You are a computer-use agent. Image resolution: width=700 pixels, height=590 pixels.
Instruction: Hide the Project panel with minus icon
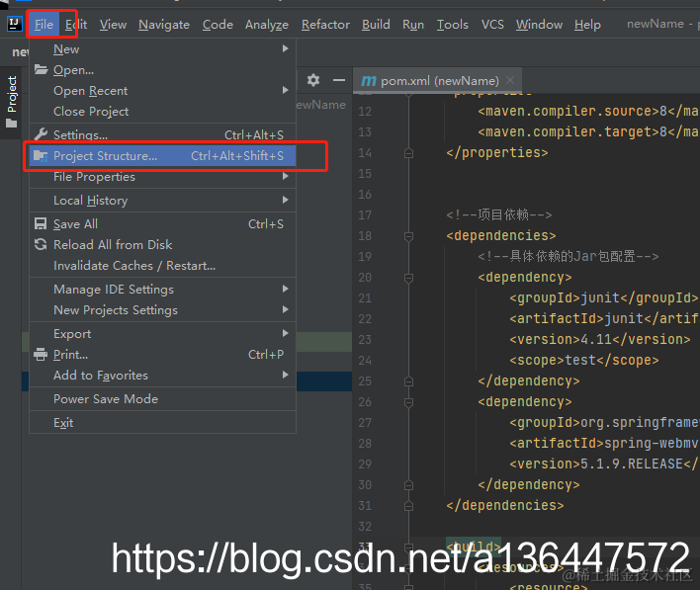coord(339,80)
